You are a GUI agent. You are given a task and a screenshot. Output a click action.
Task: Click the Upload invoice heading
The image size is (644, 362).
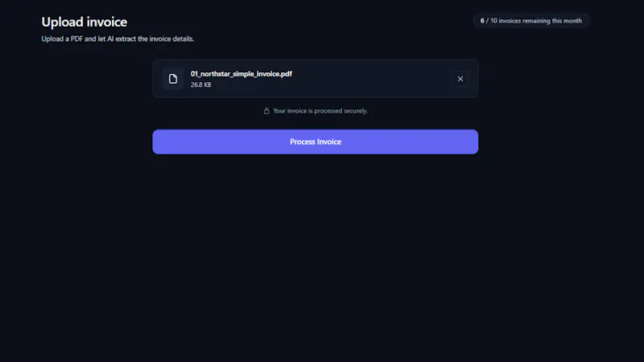point(85,22)
